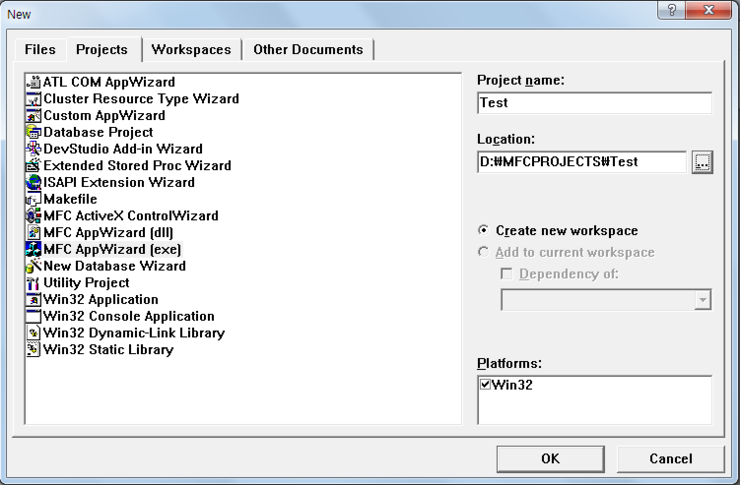Select the Win32 Static Library icon
740x485 pixels.
click(34, 350)
